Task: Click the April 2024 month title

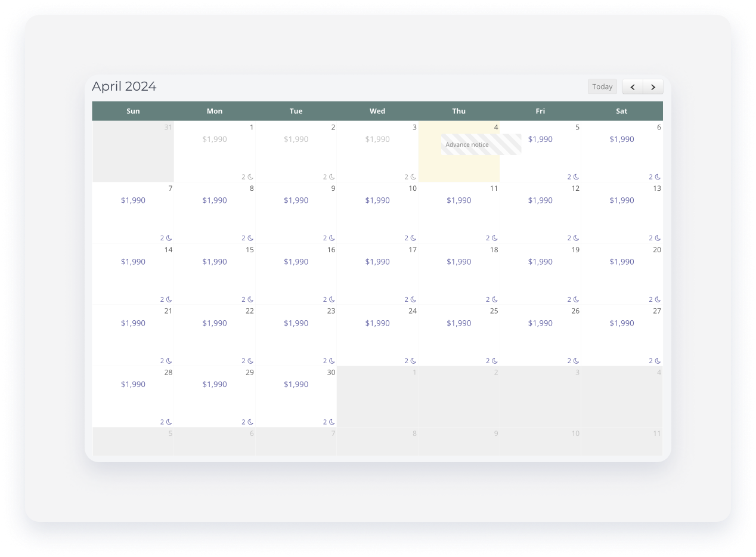Action: tap(123, 86)
